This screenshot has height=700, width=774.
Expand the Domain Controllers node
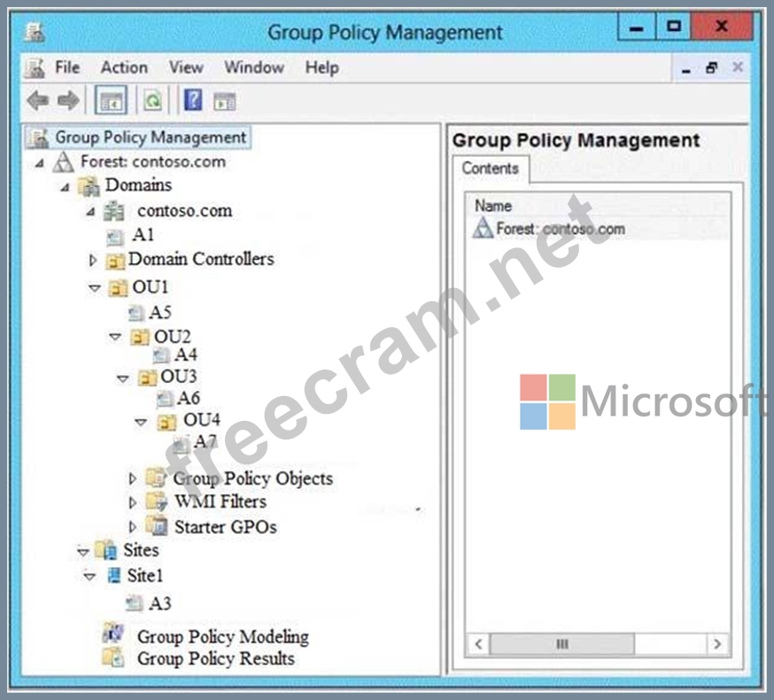coord(92,261)
